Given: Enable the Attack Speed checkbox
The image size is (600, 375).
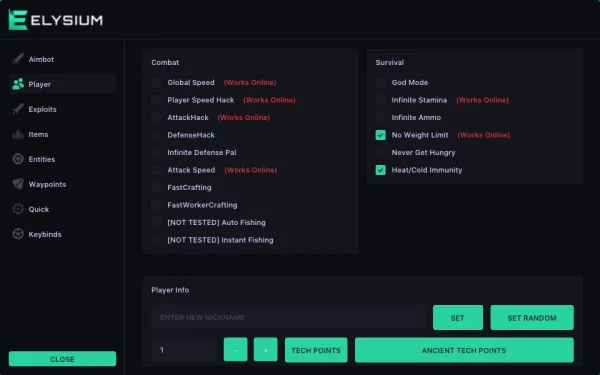Looking at the screenshot, I should pos(156,170).
